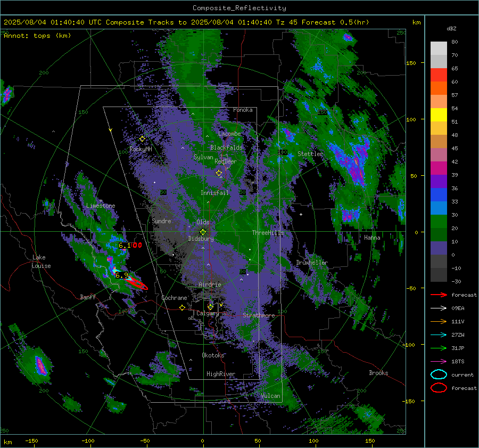Image resolution: width=479 pixels, height=448 pixels.
Task: Click the Airdrie city label
Action: 210,284
